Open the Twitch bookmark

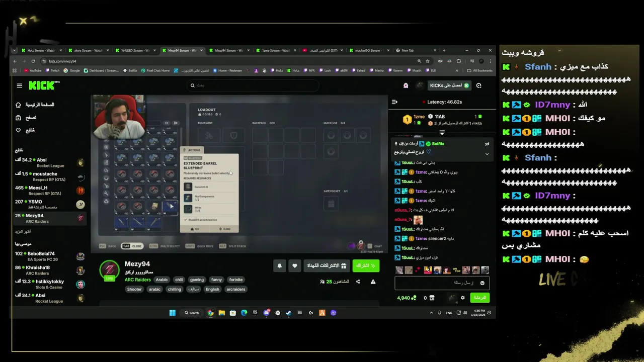[x=52, y=70]
